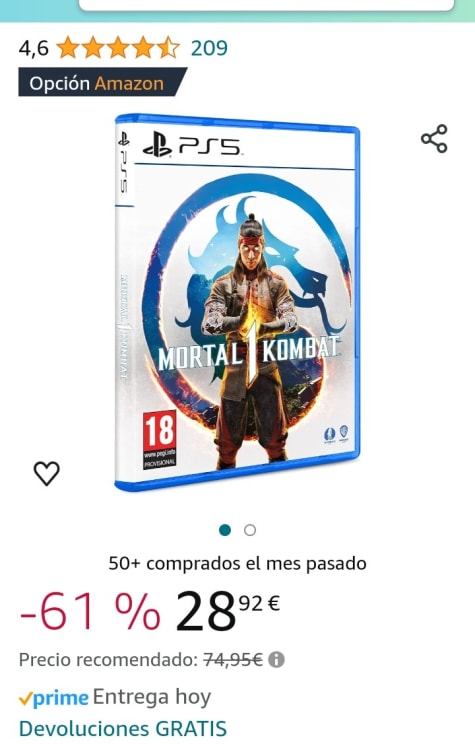Viewport: 475px width, 744px height.
Task: Tap the PS5 logo on game cover
Action: pyautogui.click(x=192, y=145)
